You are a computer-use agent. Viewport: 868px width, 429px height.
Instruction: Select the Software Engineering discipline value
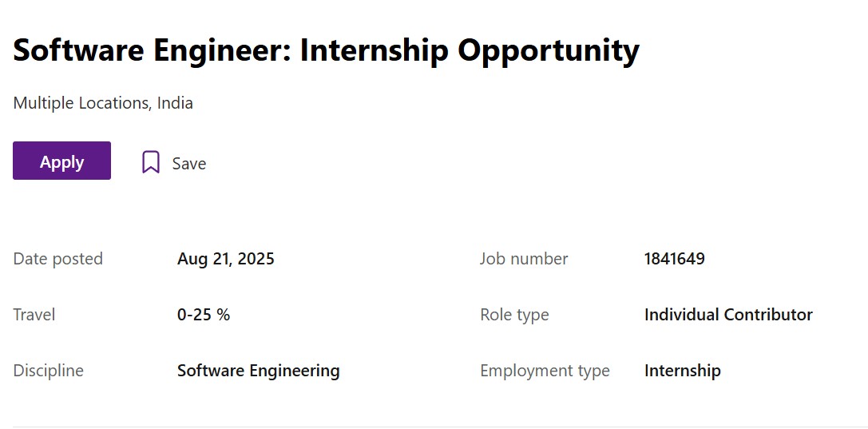259,371
